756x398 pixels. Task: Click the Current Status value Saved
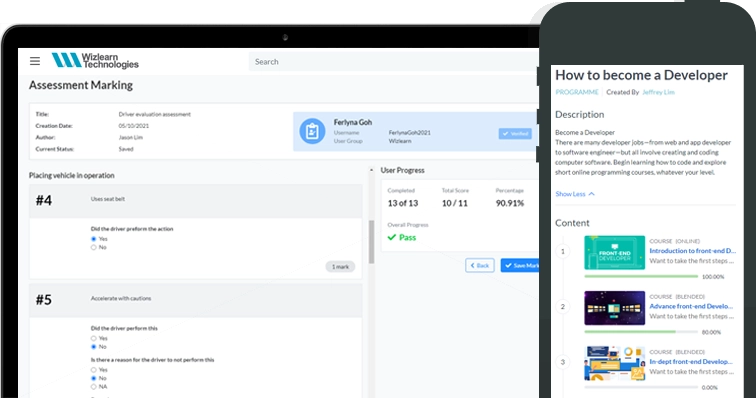point(126,149)
